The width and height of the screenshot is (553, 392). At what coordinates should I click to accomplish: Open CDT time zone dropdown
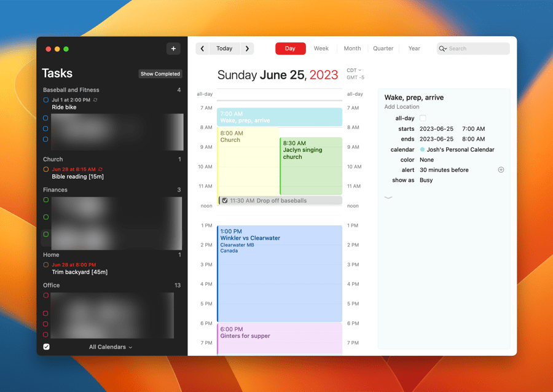[x=354, y=70]
